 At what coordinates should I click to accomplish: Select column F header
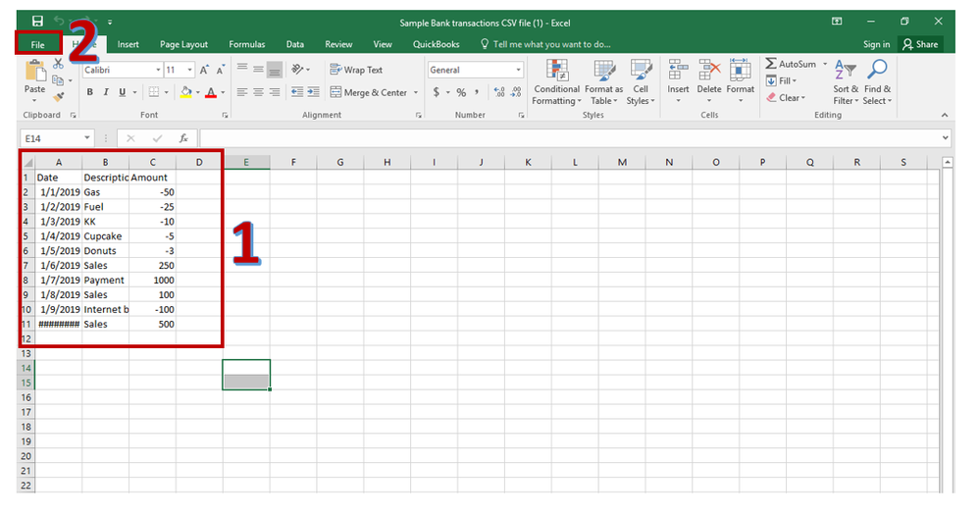pos(293,162)
